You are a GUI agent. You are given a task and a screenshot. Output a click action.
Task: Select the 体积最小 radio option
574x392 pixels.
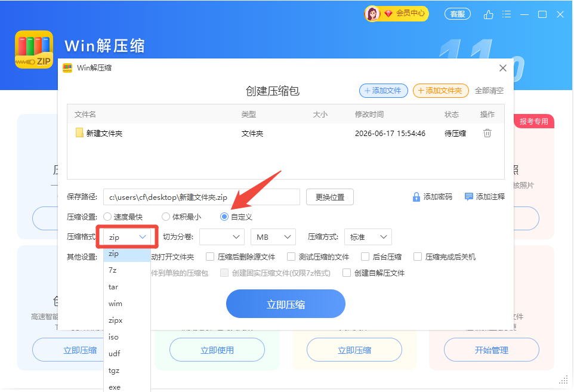coord(166,217)
